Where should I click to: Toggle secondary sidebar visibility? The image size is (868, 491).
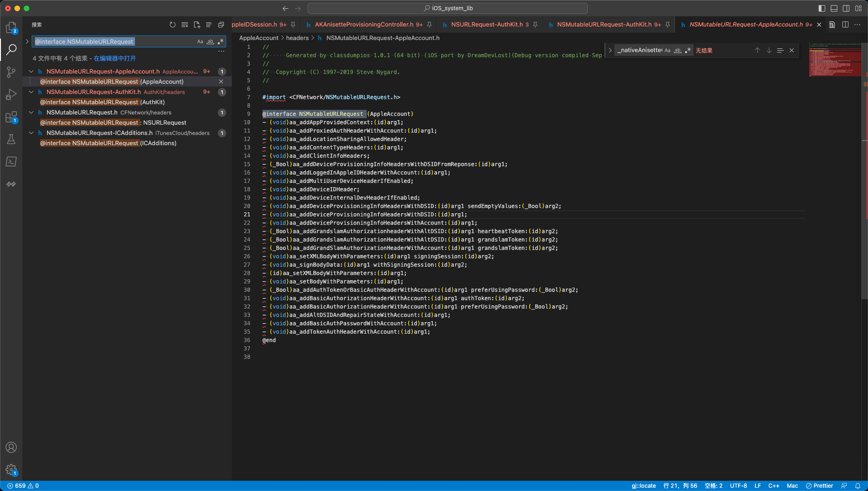click(846, 8)
